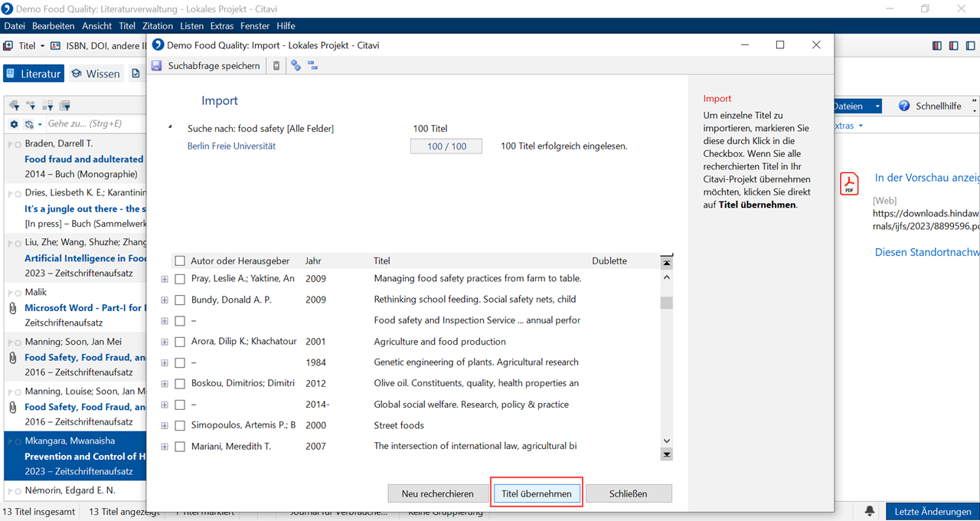Image resolution: width=980 pixels, height=521 pixels.
Task: Click the notification bell icon in the status bar
Action: tap(870, 511)
